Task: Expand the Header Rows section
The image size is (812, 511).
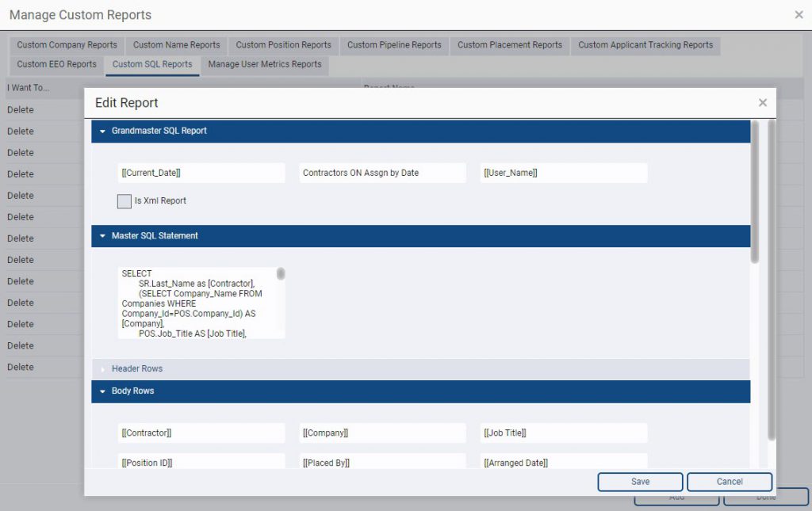Action: (420, 368)
